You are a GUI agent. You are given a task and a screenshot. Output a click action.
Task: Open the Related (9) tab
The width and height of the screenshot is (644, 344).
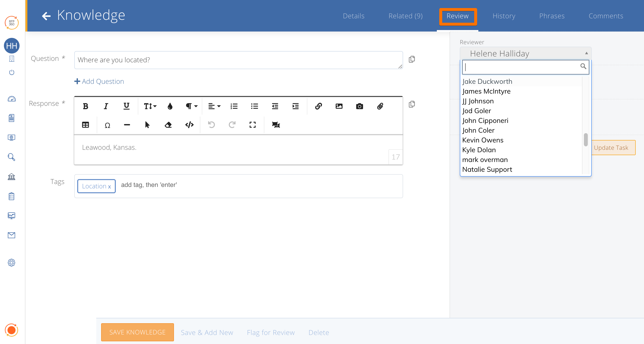tap(405, 16)
